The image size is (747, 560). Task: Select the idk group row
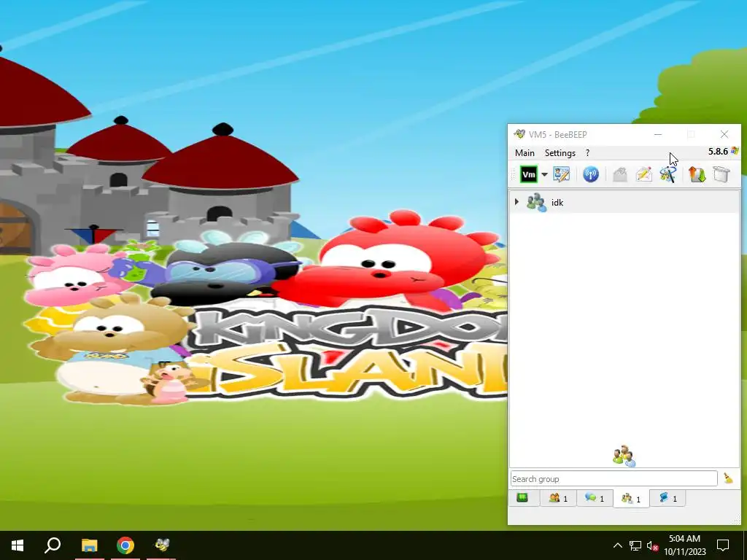tap(624, 203)
